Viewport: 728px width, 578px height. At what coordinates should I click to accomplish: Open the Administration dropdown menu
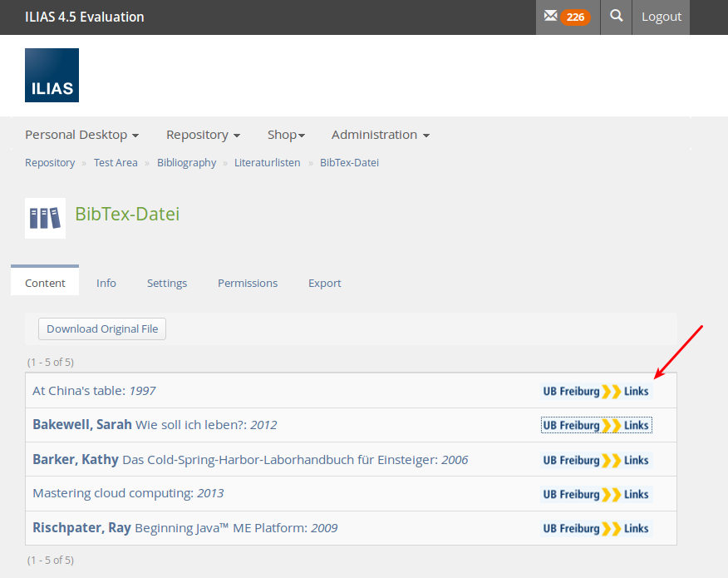pos(380,135)
